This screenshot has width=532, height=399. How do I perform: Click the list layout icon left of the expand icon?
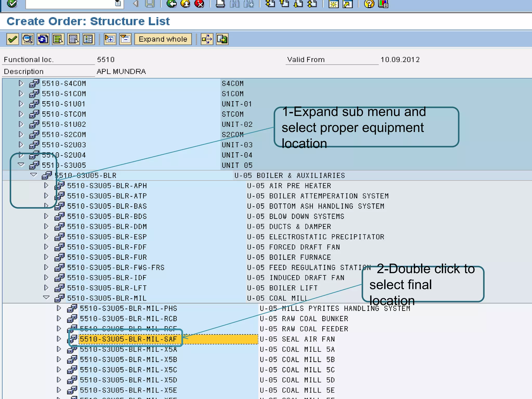pyautogui.click(x=89, y=39)
